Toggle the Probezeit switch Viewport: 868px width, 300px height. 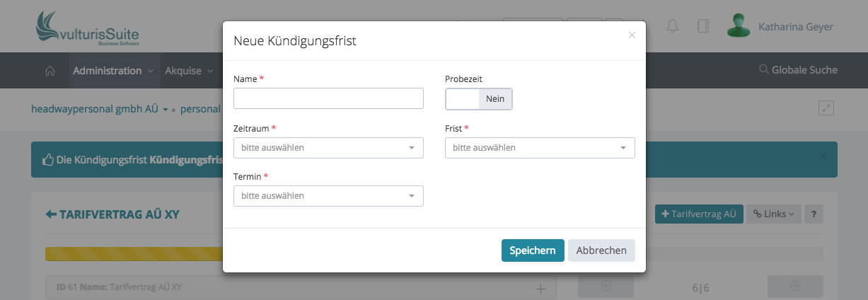click(x=478, y=99)
